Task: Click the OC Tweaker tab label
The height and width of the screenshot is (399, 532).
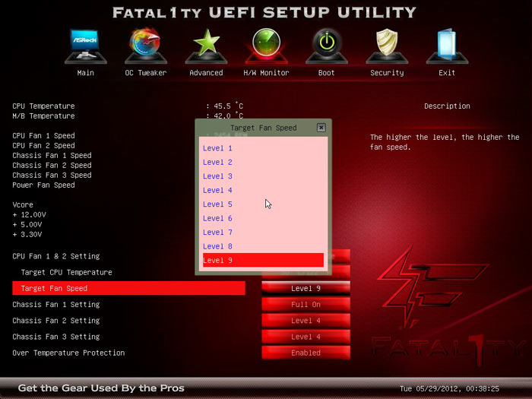Action: coord(146,73)
